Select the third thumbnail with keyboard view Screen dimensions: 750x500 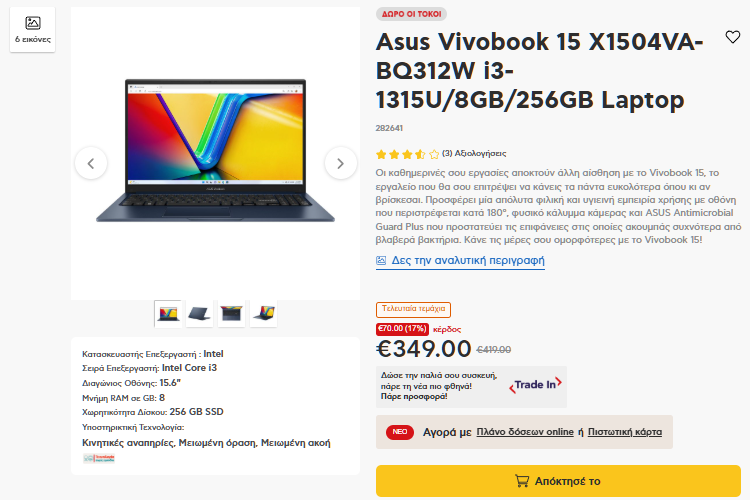[x=232, y=314]
